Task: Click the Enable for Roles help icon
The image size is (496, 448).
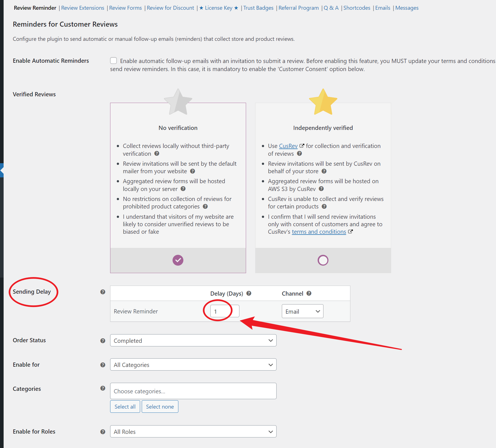Action: click(x=103, y=432)
